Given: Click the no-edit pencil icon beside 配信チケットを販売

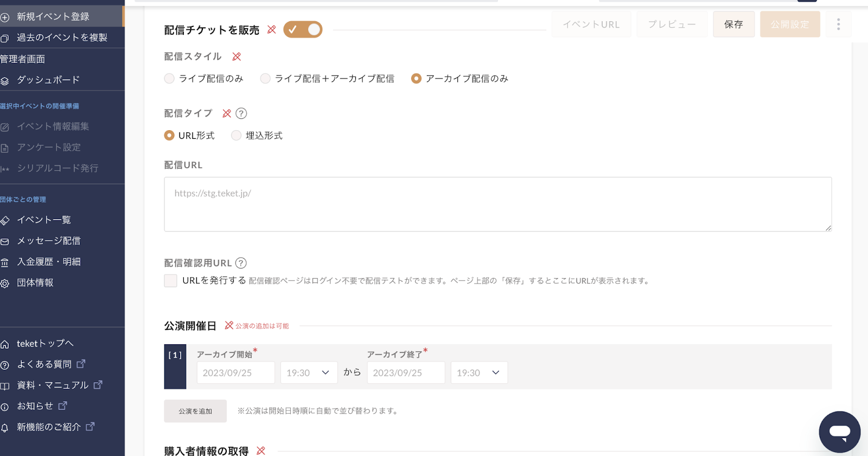Looking at the screenshot, I should coord(272,29).
